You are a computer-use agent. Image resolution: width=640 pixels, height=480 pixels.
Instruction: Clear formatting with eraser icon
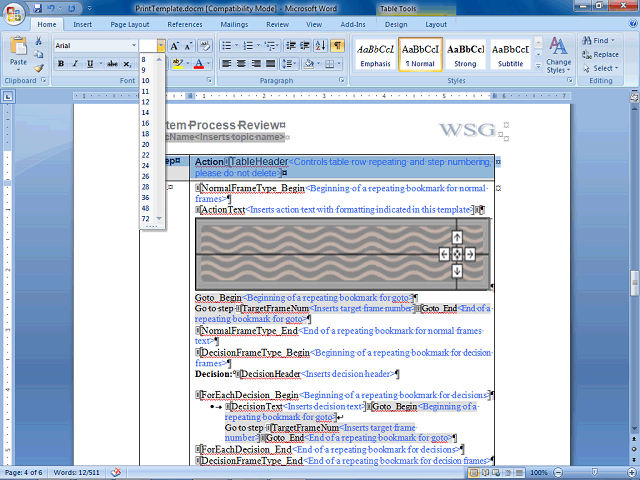click(205, 46)
